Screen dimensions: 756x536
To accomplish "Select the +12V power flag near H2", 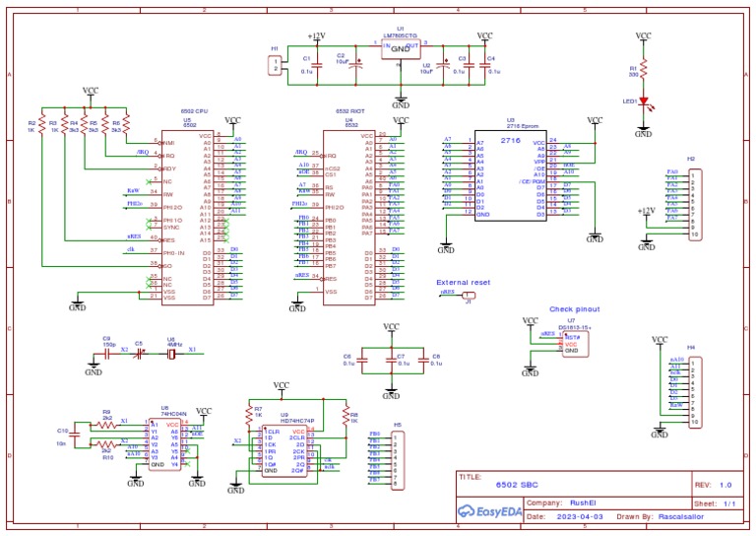I will [647, 212].
